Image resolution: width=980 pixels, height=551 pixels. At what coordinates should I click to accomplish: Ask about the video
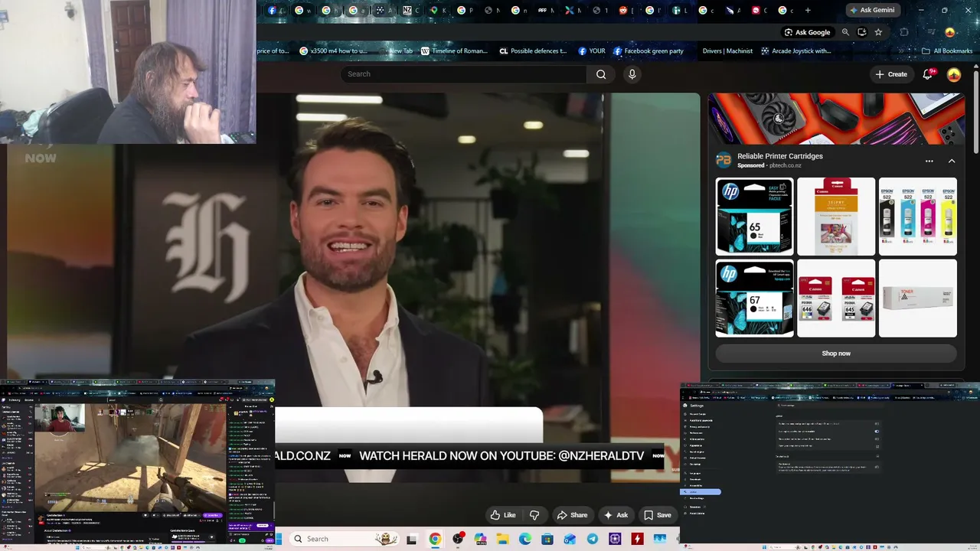pos(616,515)
